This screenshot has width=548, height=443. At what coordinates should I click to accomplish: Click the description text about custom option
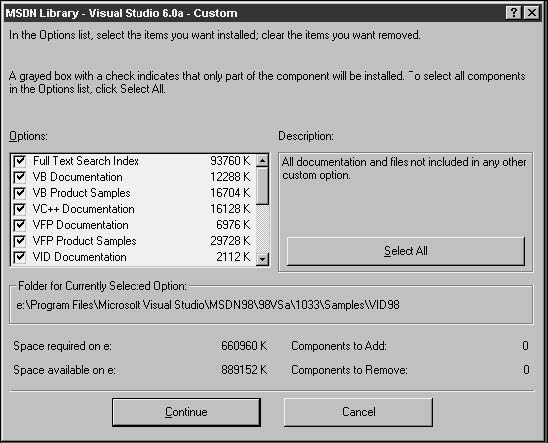pyautogui.click(x=404, y=168)
